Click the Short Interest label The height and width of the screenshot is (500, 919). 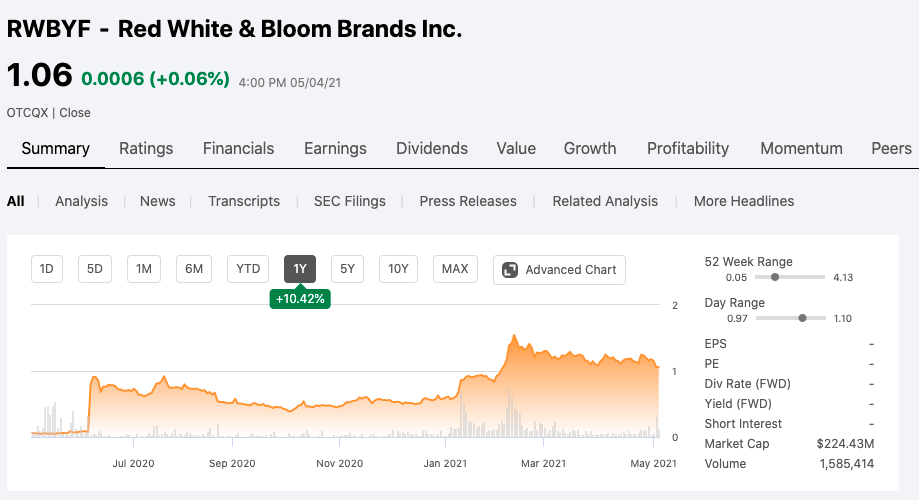click(x=743, y=424)
